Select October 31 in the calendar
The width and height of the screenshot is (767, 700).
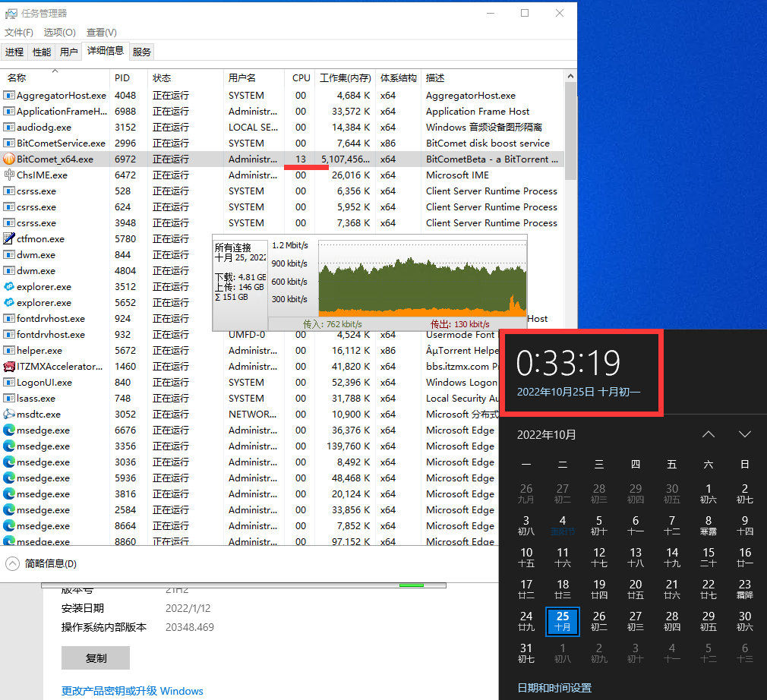coord(526,653)
